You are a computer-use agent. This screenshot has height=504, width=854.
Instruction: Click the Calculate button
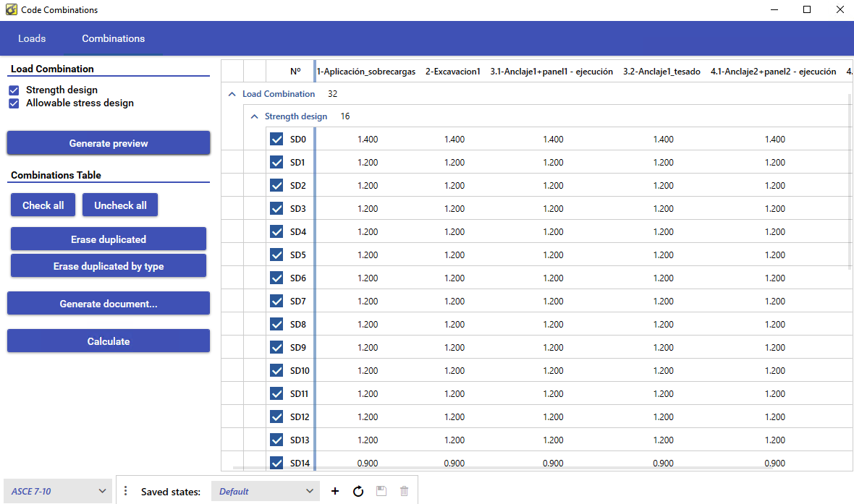(x=109, y=341)
